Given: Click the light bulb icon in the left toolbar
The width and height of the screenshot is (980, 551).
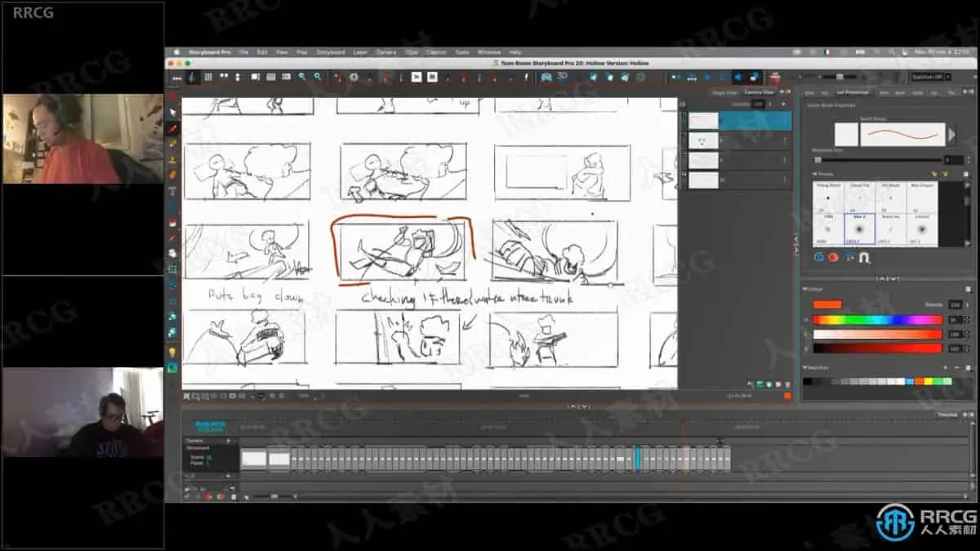Looking at the screenshot, I should [x=172, y=352].
